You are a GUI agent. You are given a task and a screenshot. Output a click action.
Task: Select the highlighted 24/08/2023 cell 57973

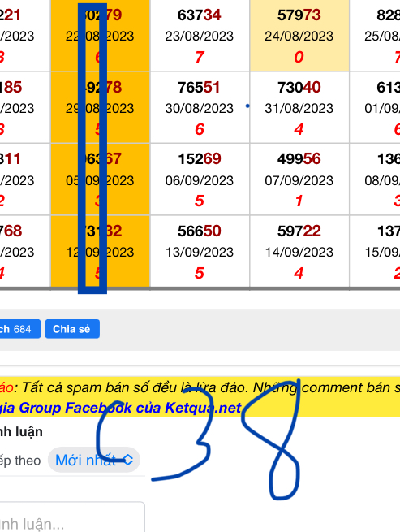(x=299, y=36)
